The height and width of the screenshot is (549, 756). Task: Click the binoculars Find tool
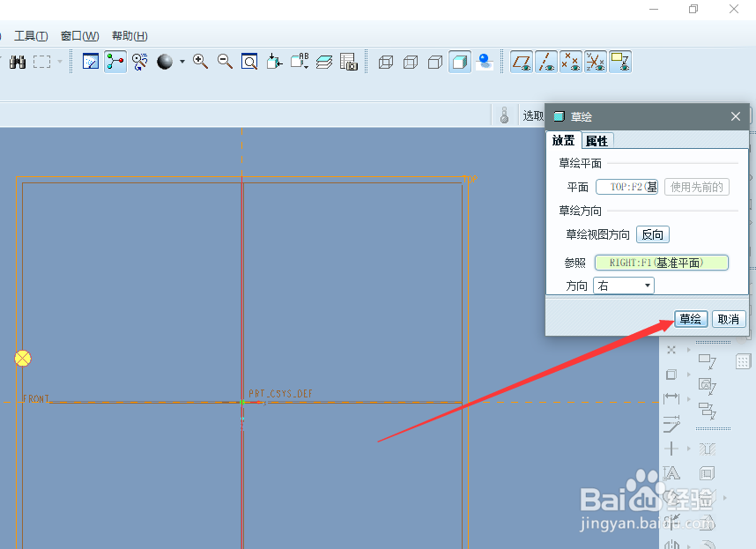(x=18, y=62)
